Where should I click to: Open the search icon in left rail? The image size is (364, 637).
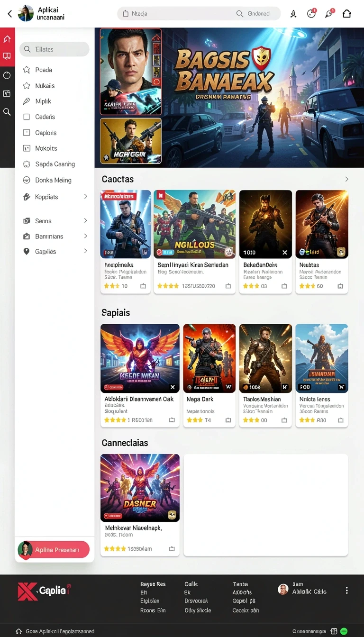7,112
